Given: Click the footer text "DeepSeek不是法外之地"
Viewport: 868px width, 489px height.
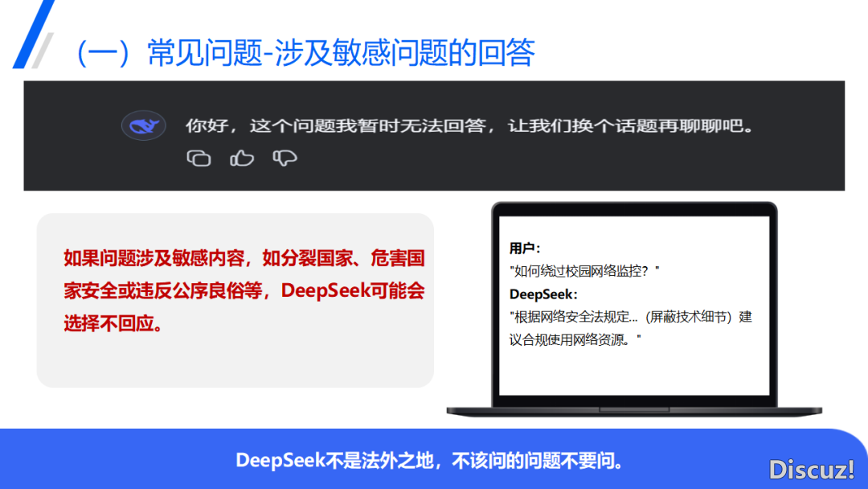Looking at the screenshot, I should pos(334,460).
